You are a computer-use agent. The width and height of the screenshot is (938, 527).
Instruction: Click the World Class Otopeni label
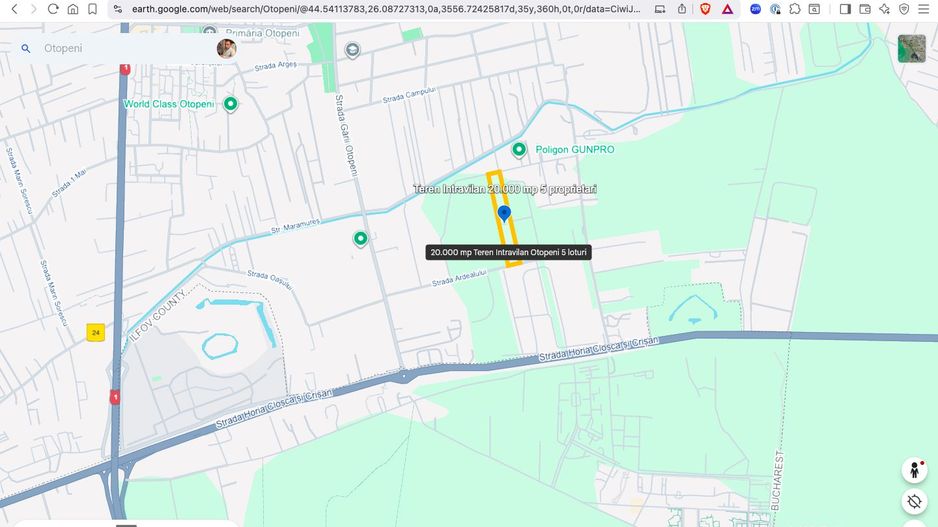click(169, 104)
